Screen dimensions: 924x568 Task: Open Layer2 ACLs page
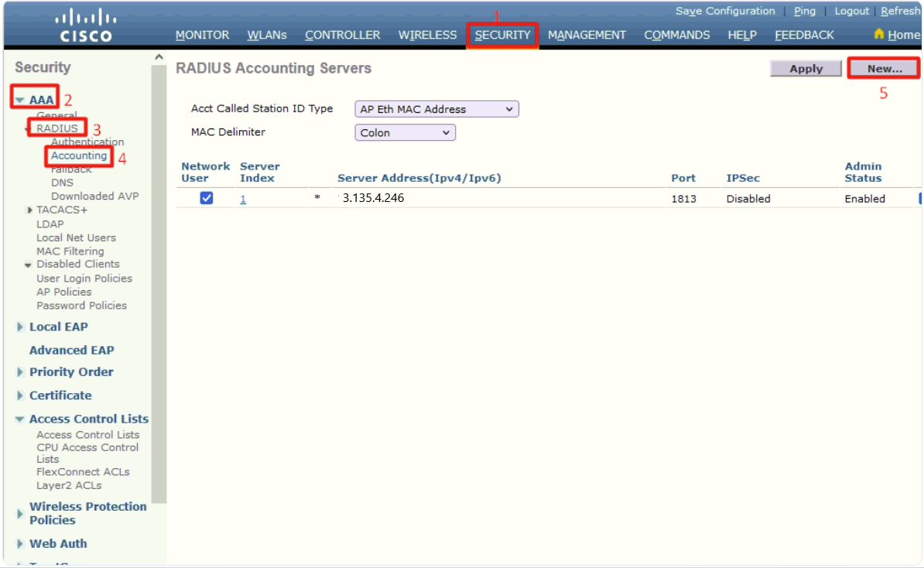tap(69, 485)
